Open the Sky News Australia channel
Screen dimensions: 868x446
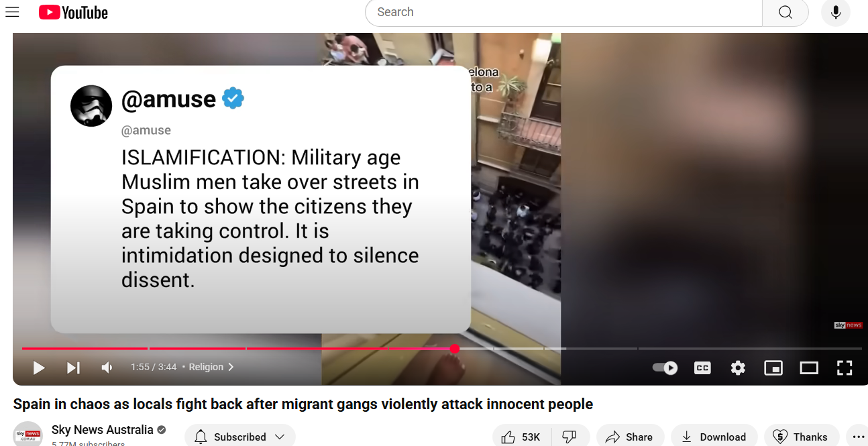103,430
